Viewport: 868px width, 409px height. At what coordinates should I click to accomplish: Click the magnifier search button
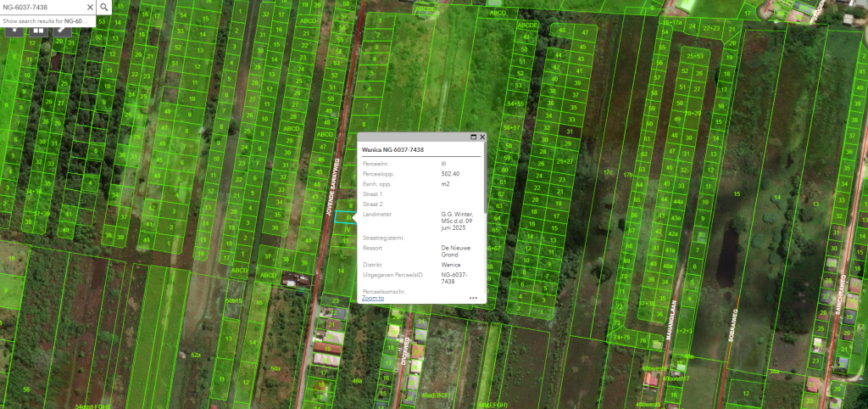click(x=103, y=7)
